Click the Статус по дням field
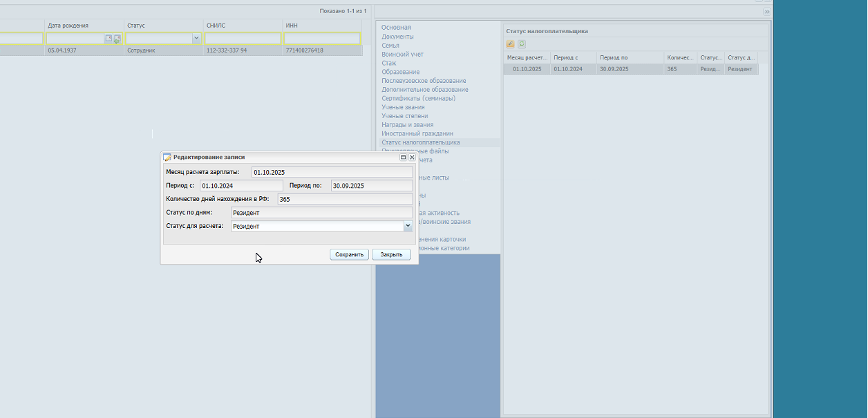 (x=321, y=213)
